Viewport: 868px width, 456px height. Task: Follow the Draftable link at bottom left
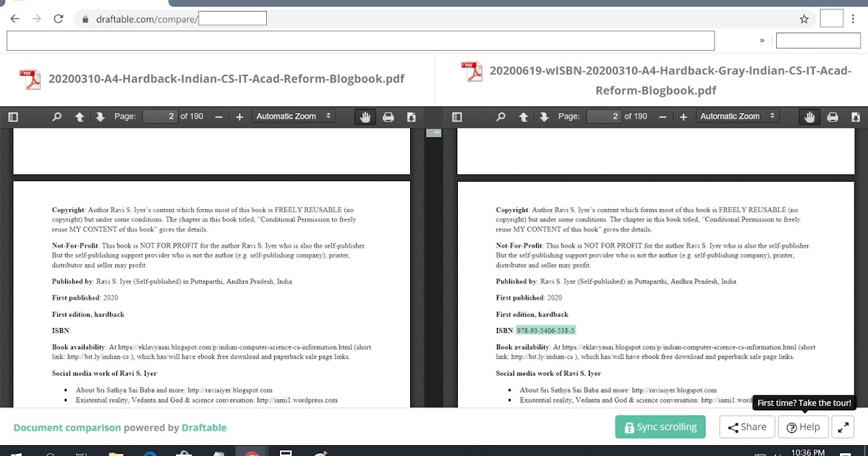(204, 427)
